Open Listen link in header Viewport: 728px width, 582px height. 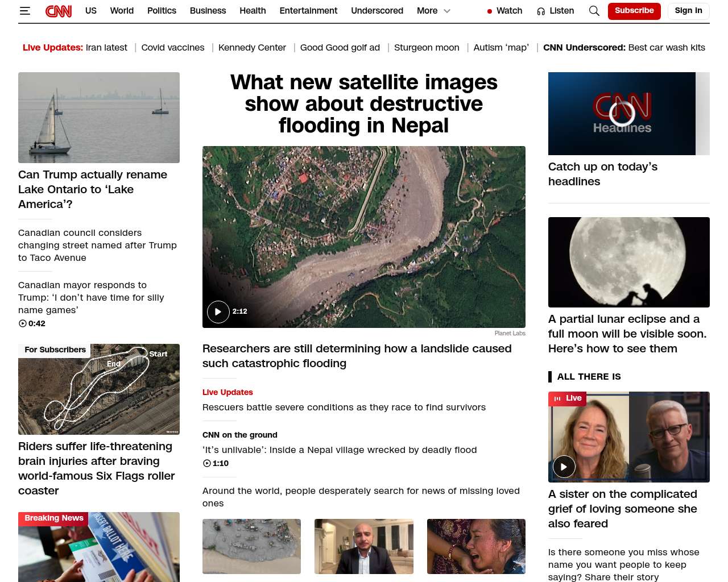pos(562,11)
